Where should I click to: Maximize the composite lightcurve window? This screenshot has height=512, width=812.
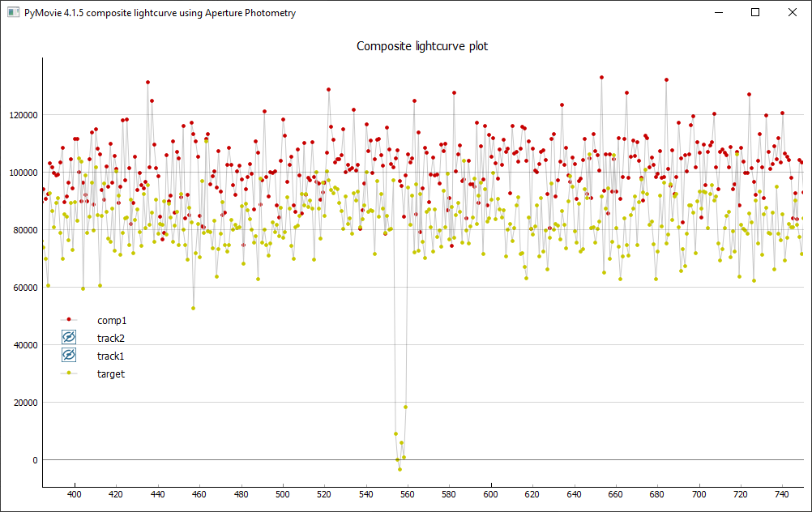(x=756, y=13)
